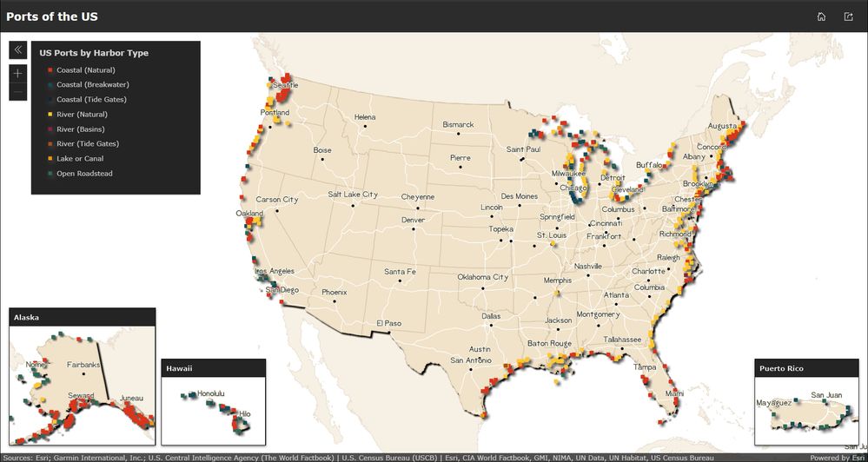Viewport: 868px width, 462px height.
Task: Click the Tampa city label
Action: 645,366
